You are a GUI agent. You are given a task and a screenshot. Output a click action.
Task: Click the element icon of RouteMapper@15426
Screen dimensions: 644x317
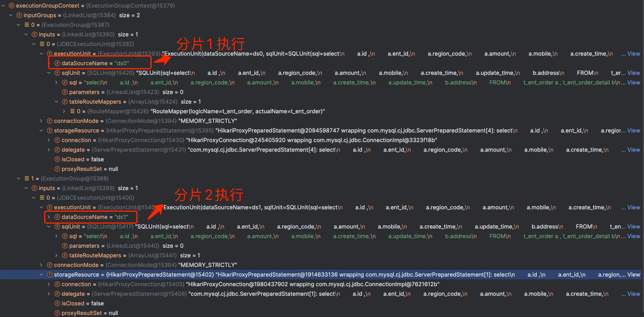[72, 111]
